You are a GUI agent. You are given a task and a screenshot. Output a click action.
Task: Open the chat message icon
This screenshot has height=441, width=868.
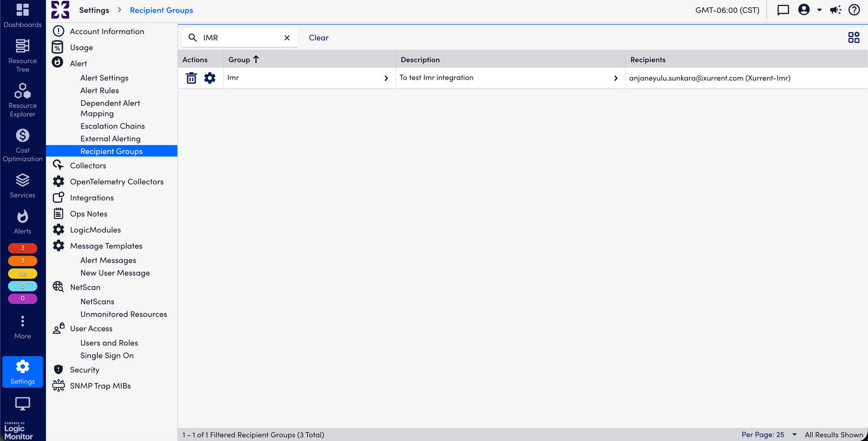(x=783, y=10)
